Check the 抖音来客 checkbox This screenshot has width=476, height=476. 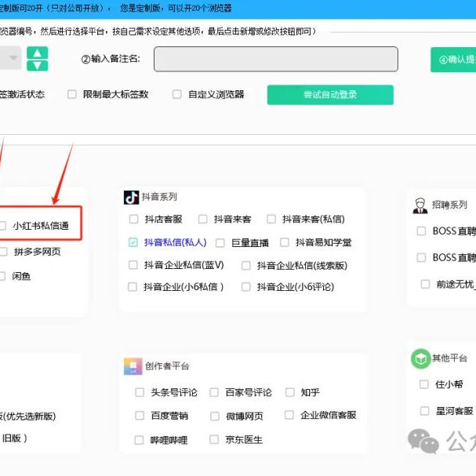(203, 219)
